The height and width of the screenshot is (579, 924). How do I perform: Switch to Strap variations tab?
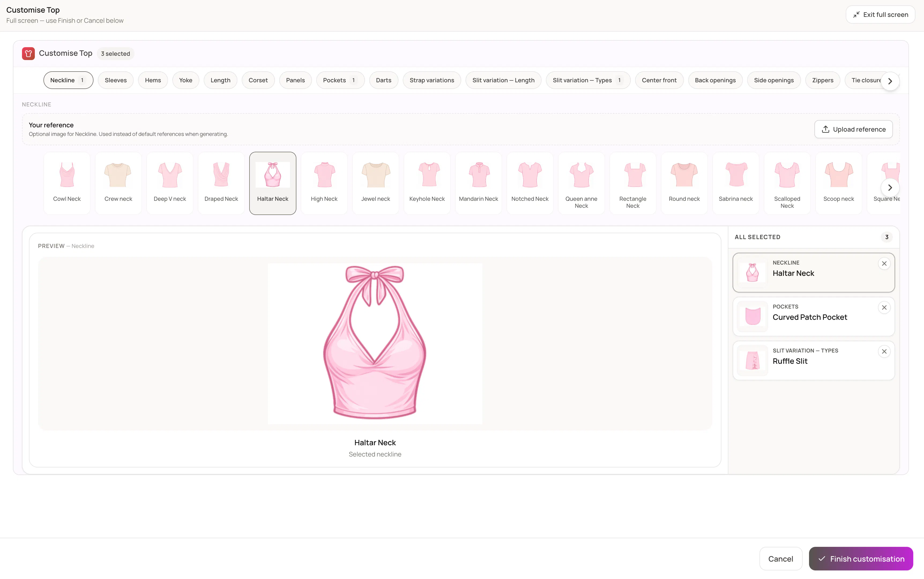click(432, 80)
